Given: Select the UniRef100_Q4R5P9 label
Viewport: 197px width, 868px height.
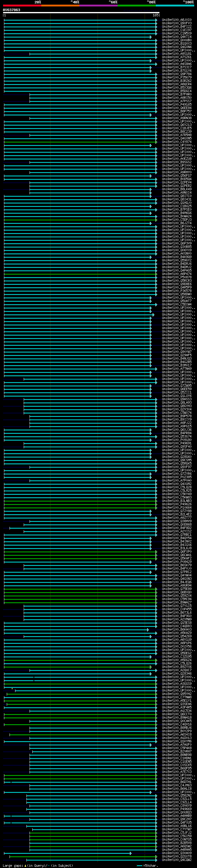Looking at the screenshot, I should 176,287.
